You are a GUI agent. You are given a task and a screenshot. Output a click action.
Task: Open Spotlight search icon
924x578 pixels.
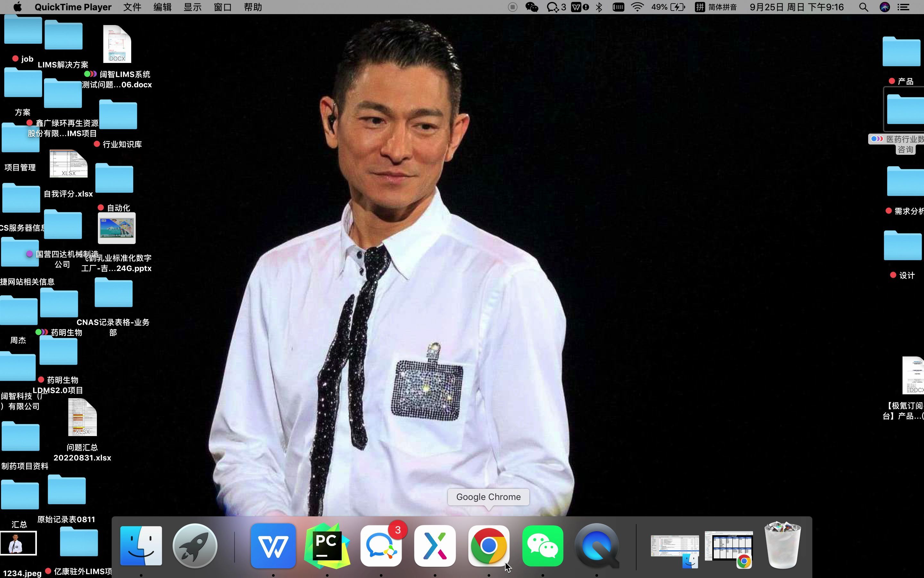point(864,7)
